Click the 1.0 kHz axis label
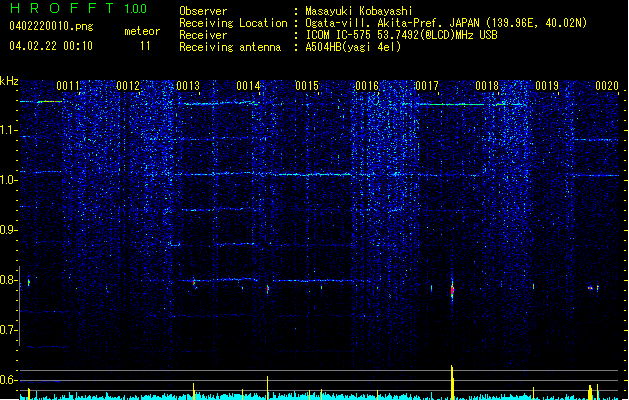 click(8, 180)
